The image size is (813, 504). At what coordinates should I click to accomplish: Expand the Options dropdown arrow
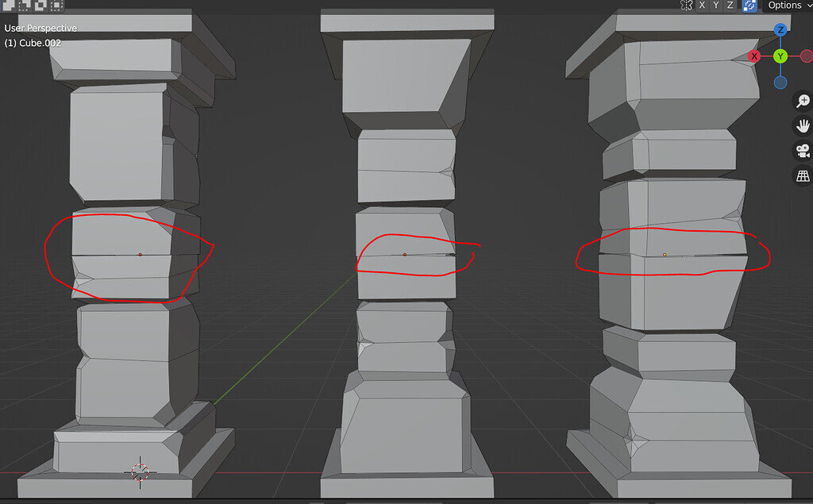[x=808, y=6]
